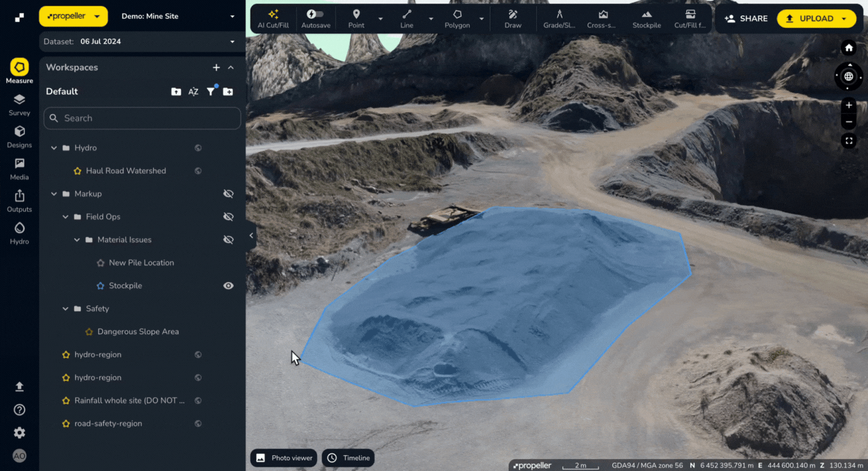Zoom in with the plus button
This screenshot has height=471, width=868.
pos(848,105)
